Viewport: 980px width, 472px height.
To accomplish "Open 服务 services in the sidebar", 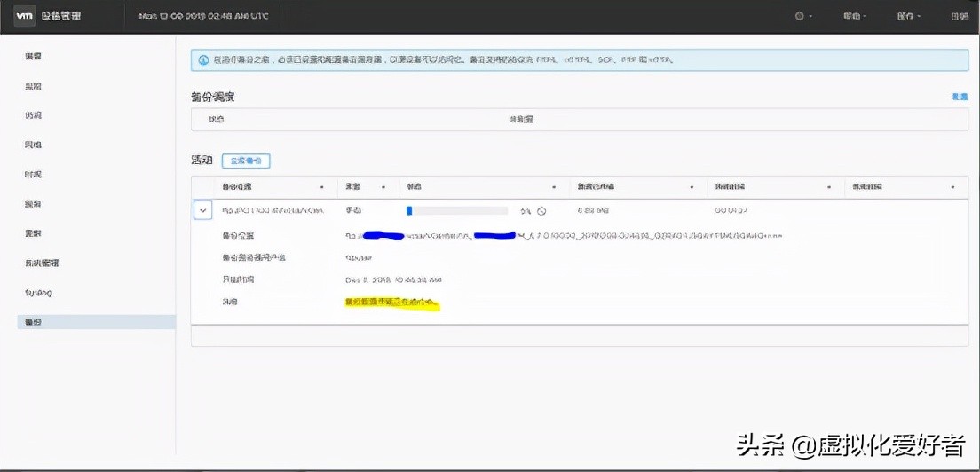I will pyautogui.click(x=33, y=203).
